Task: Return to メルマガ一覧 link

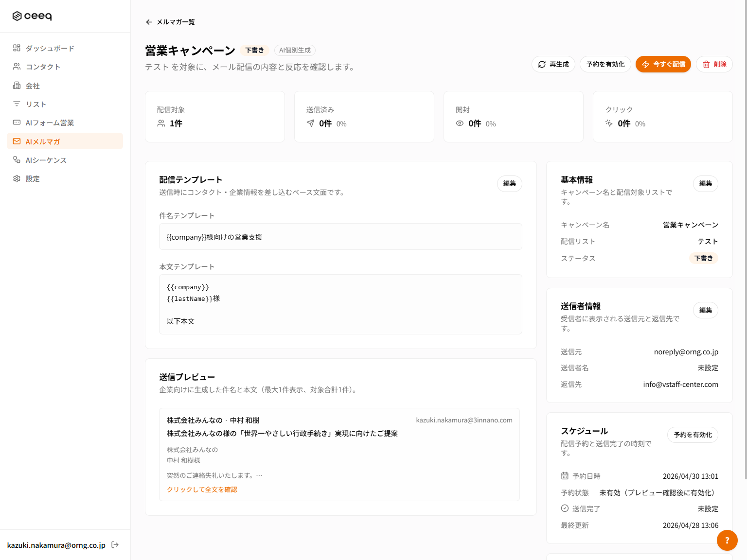Action: coord(176,22)
